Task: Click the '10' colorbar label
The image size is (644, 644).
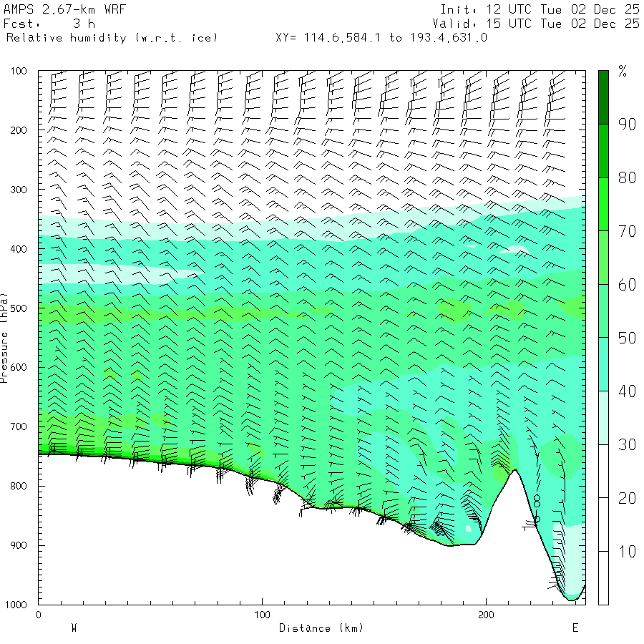Action: pyautogui.click(x=627, y=552)
